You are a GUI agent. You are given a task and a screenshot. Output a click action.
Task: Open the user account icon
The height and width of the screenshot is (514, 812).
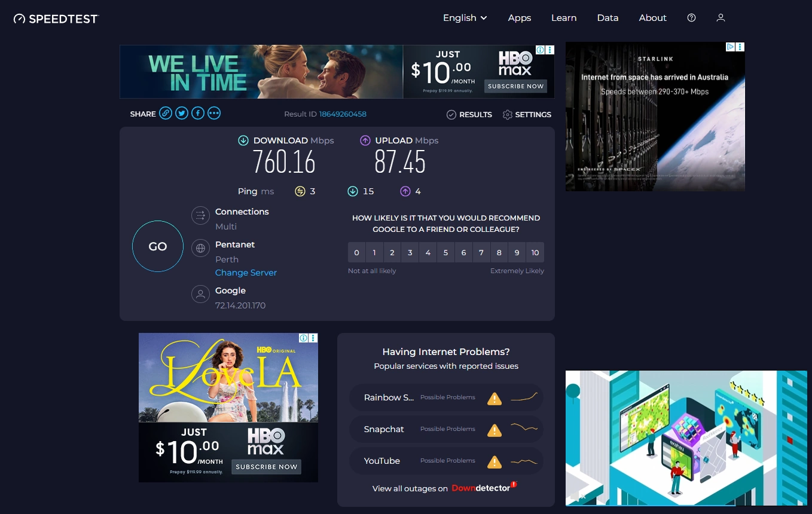pyautogui.click(x=721, y=18)
